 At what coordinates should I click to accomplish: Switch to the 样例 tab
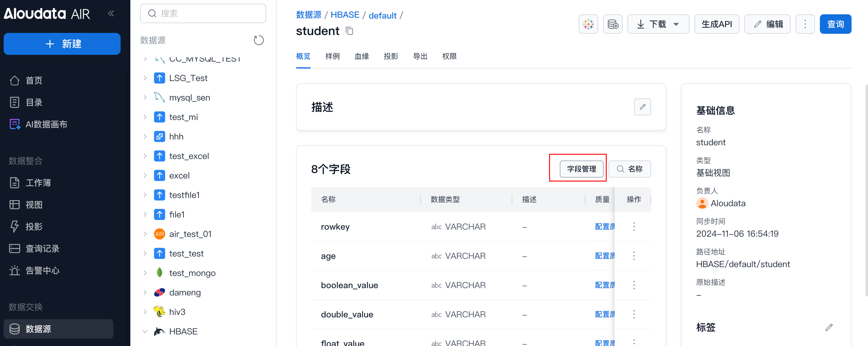pos(332,56)
